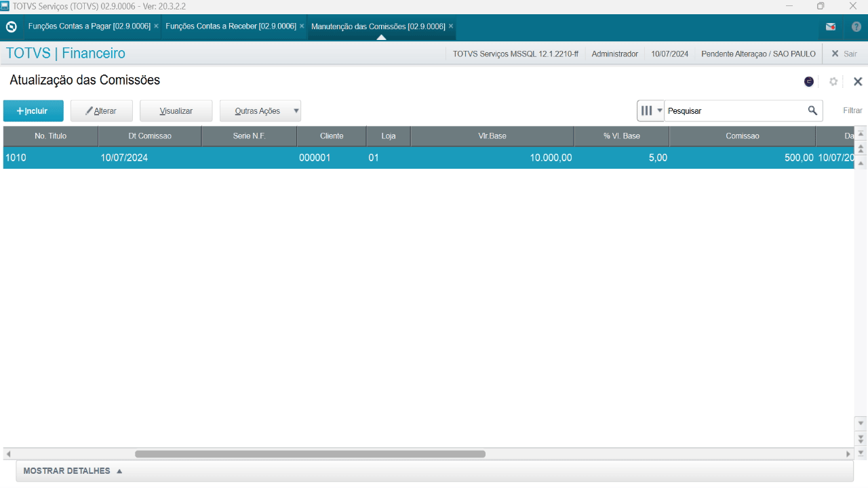Select the Manutenção das Comissões tab
This screenshot has height=488, width=868.
378,26
